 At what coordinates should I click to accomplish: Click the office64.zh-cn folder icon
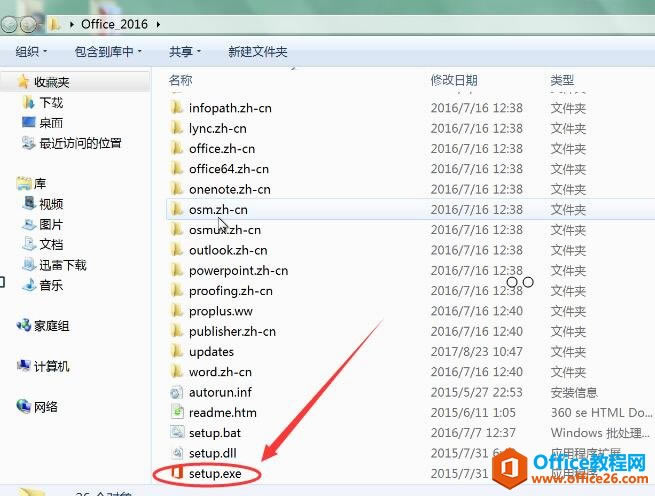(x=177, y=169)
